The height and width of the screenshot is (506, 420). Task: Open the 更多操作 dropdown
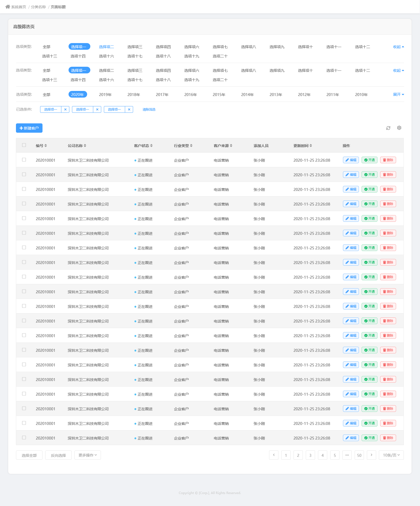coord(88,455)
